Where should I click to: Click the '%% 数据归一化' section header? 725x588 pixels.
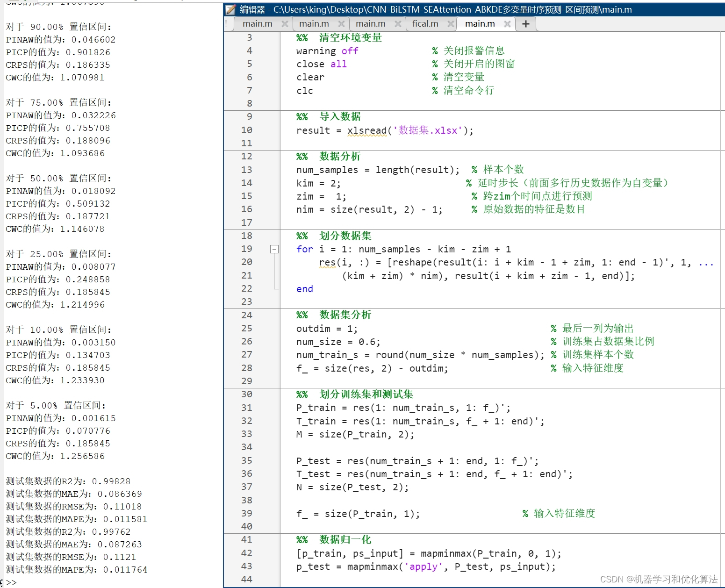pos(334,539)
